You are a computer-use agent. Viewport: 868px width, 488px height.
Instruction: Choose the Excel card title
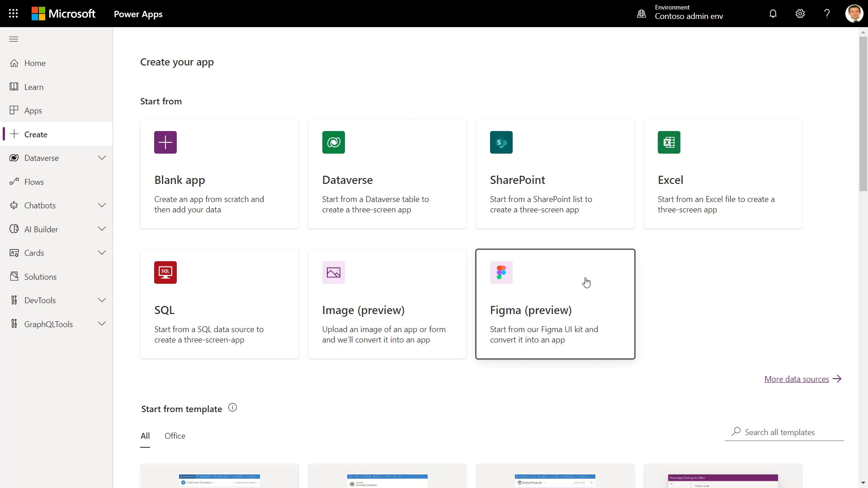tap(670, 180)
